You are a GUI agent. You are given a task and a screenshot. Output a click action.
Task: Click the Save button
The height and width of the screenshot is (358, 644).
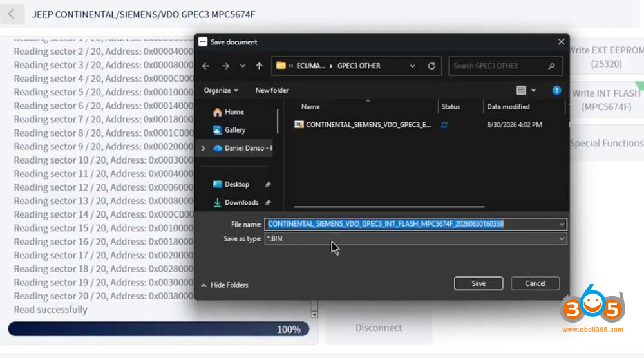tap(478, 283)
